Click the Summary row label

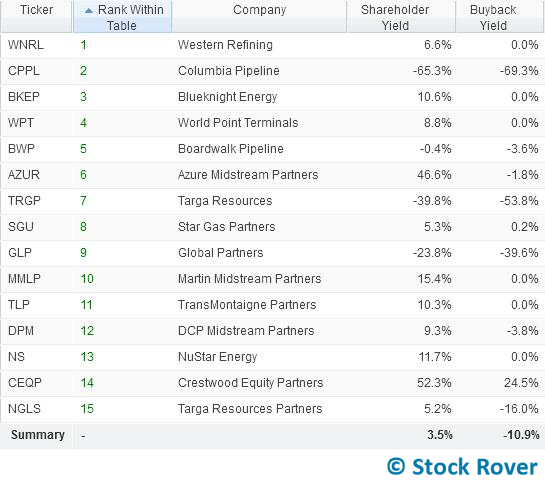38,435
